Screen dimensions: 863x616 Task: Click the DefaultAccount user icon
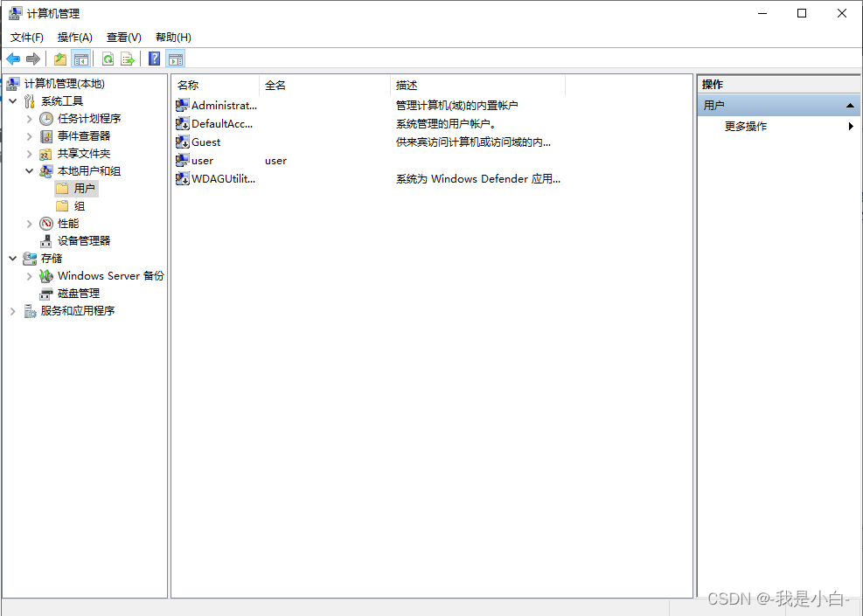point(182,124)
